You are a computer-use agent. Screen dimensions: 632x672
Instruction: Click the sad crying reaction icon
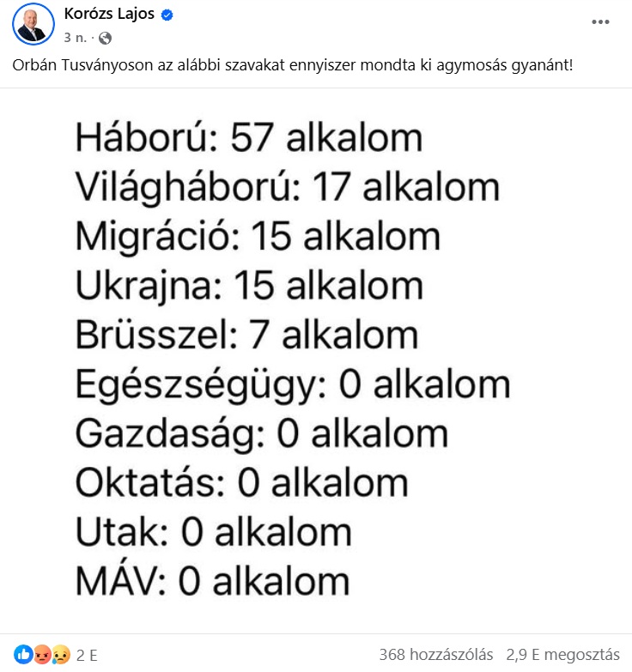pyautogui.click(x=61, y=655)
